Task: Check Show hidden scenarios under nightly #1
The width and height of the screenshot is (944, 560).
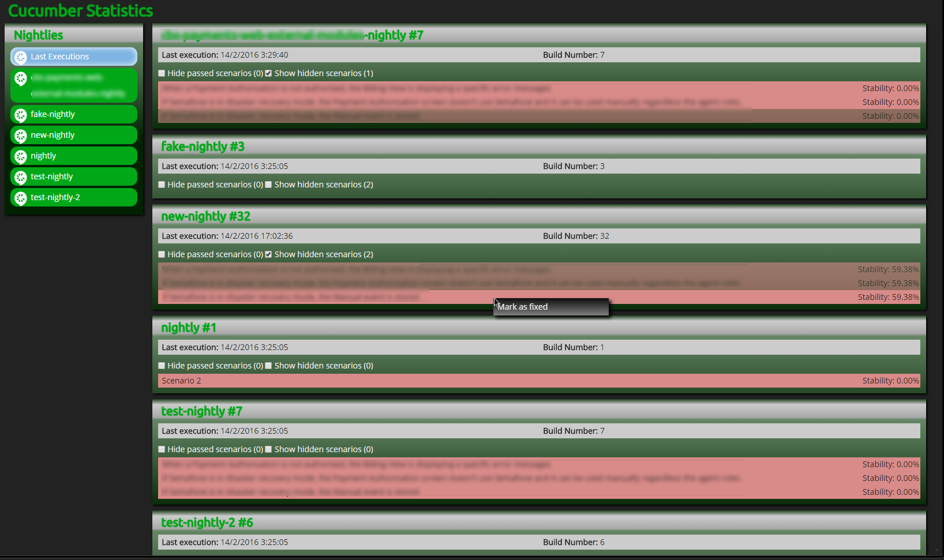Action: pyautogui.click(x=268, y=366)
